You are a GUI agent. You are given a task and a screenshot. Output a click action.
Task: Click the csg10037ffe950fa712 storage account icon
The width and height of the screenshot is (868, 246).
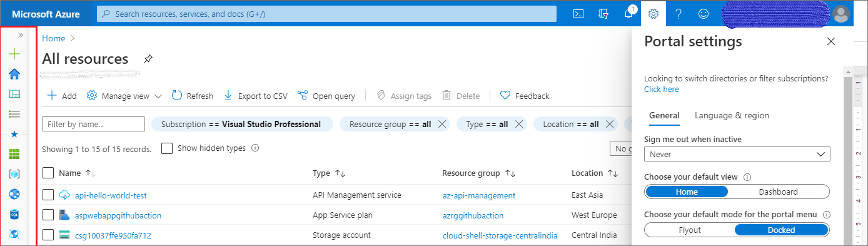tap(64, 235)
